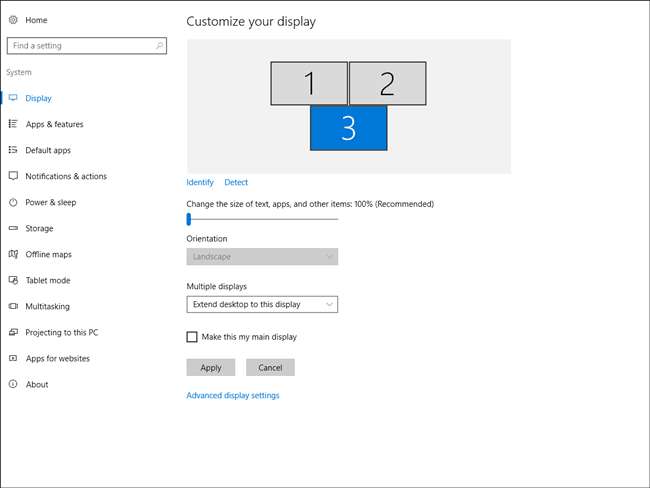
Task: Open the About settings page
Action: (37, 384)
